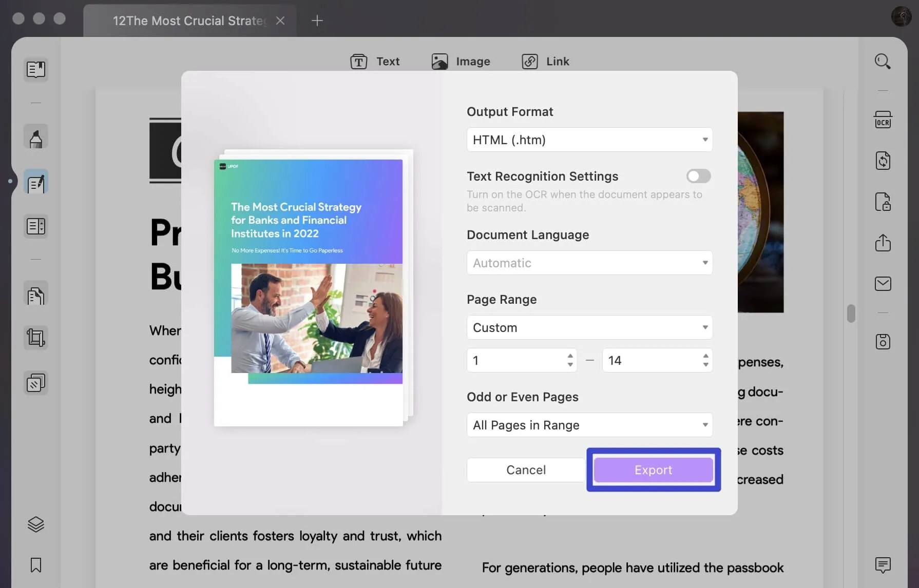Open the convert PDF panel

tap(883, 161)
